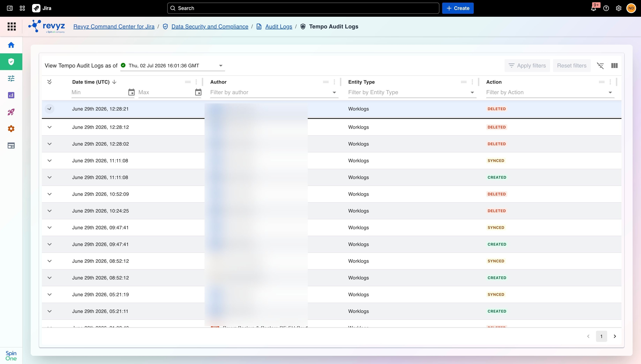Go to next page arrow
This screenshot has height=364, width=641.
(615, 336)
